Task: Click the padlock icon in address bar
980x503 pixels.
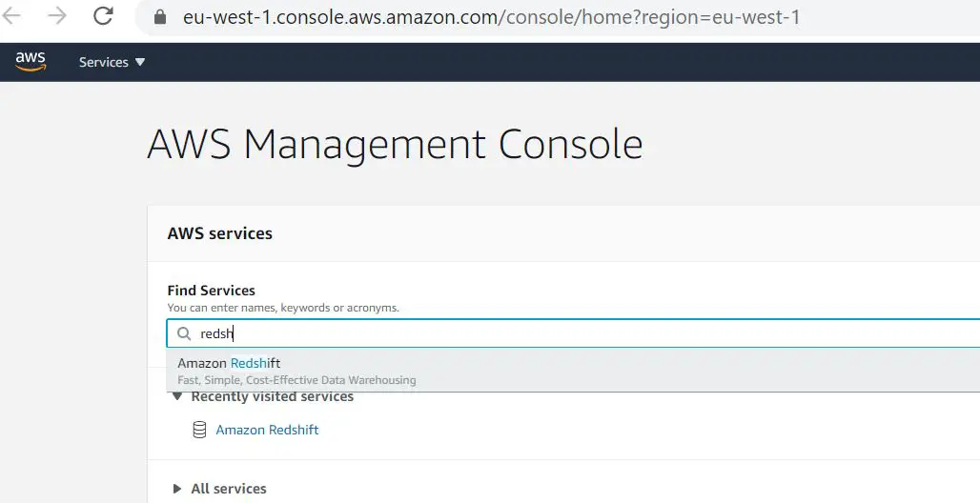Action: [160, 17]
